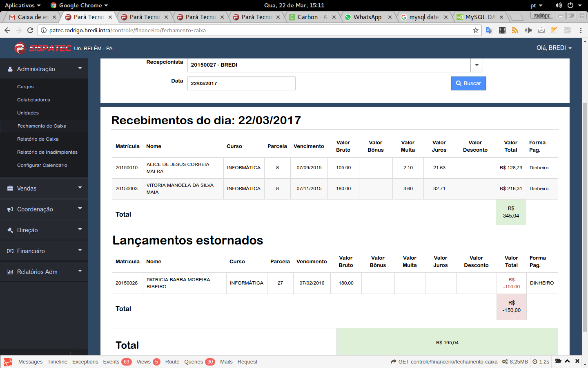
Task: Bookmark this page with the star icon
Action: (x=476, y=30)
